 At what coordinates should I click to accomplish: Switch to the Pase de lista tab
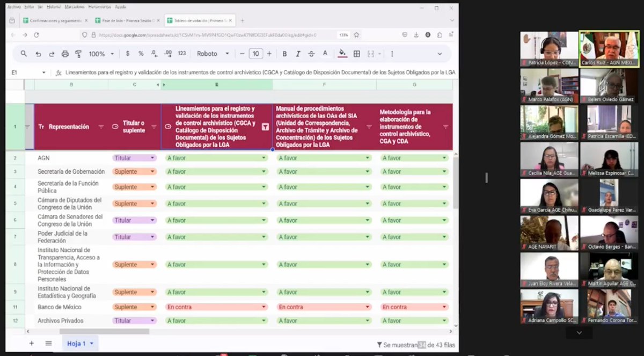(127, 20)
